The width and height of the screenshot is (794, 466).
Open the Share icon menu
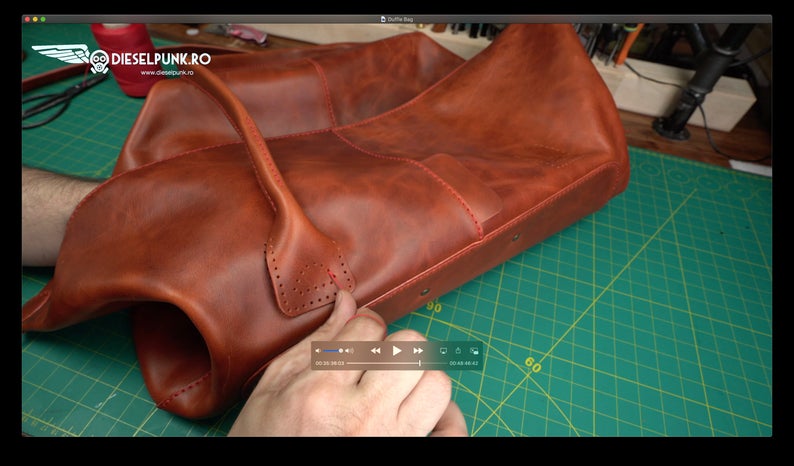(x=458, y=351)
